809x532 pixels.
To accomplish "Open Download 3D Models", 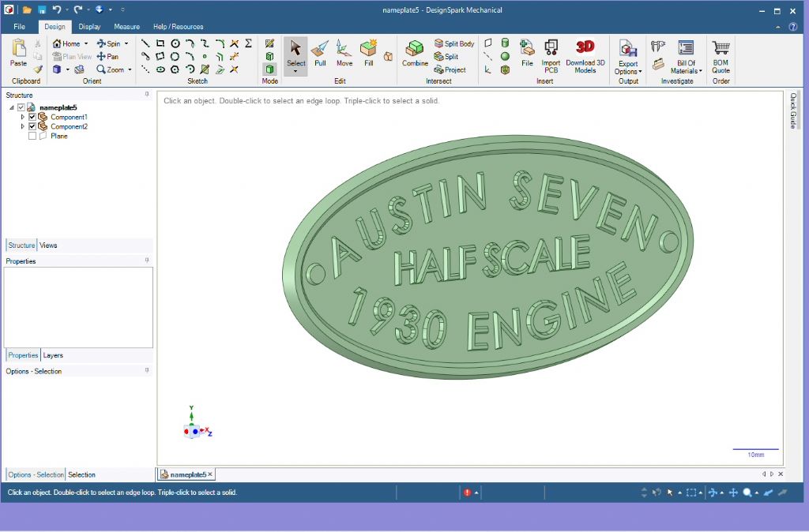I will (x=585, y=56).
